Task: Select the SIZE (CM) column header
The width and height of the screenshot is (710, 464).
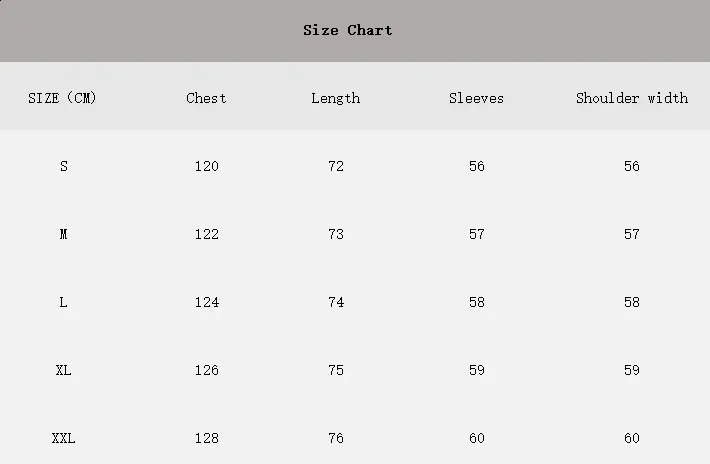Action: pos(63,98)
